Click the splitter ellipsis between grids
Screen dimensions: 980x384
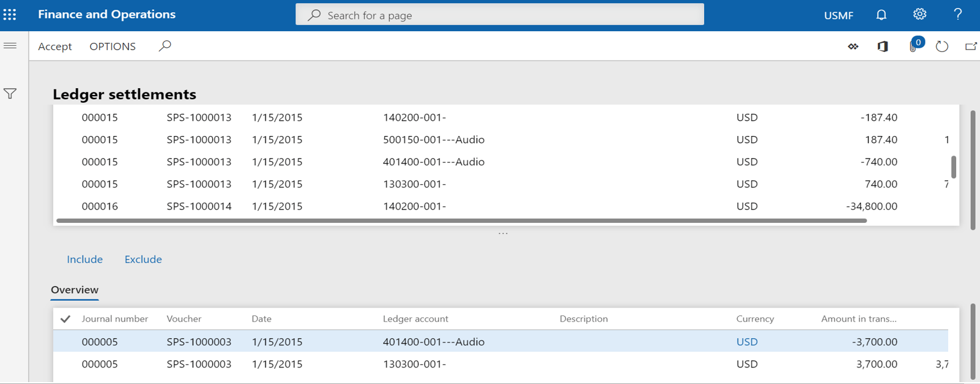click(x=503, y=233)
